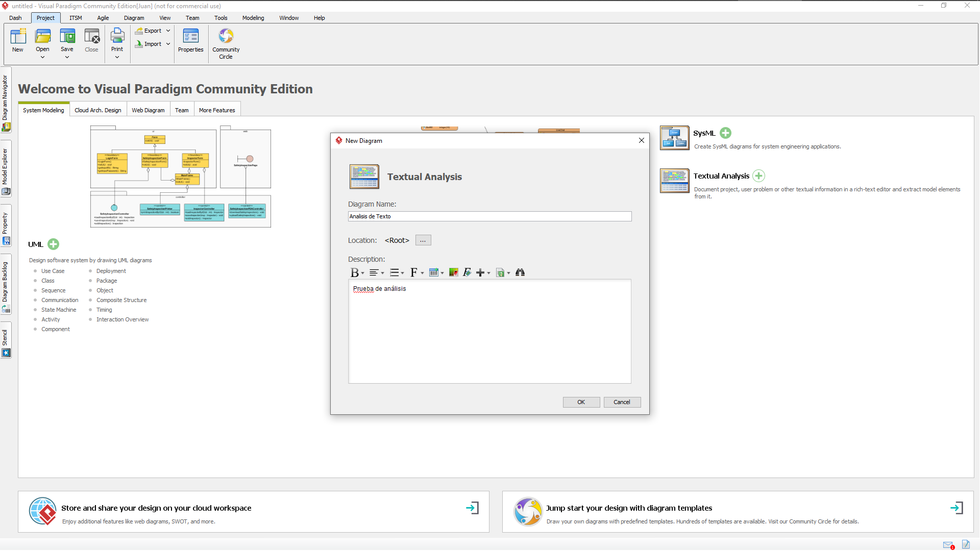Switch to Cloud Arch. Design tab
The image size is (980, 551).
(98, 110)
